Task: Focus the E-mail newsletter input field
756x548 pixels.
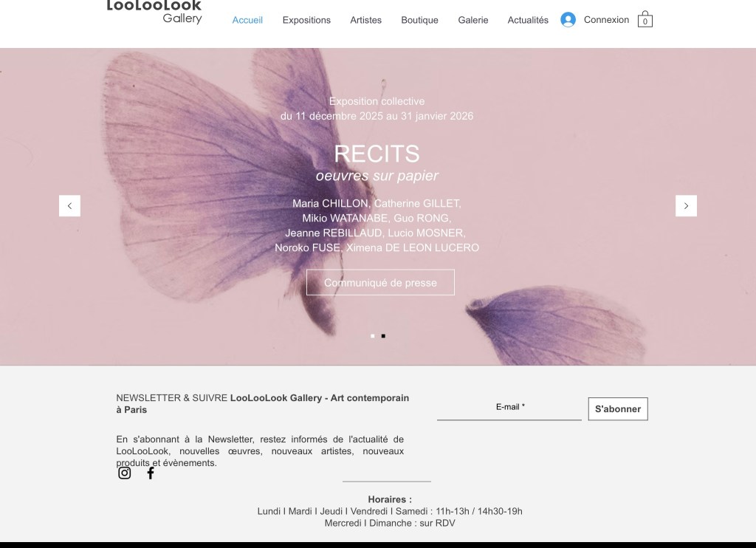Action: 509,408
